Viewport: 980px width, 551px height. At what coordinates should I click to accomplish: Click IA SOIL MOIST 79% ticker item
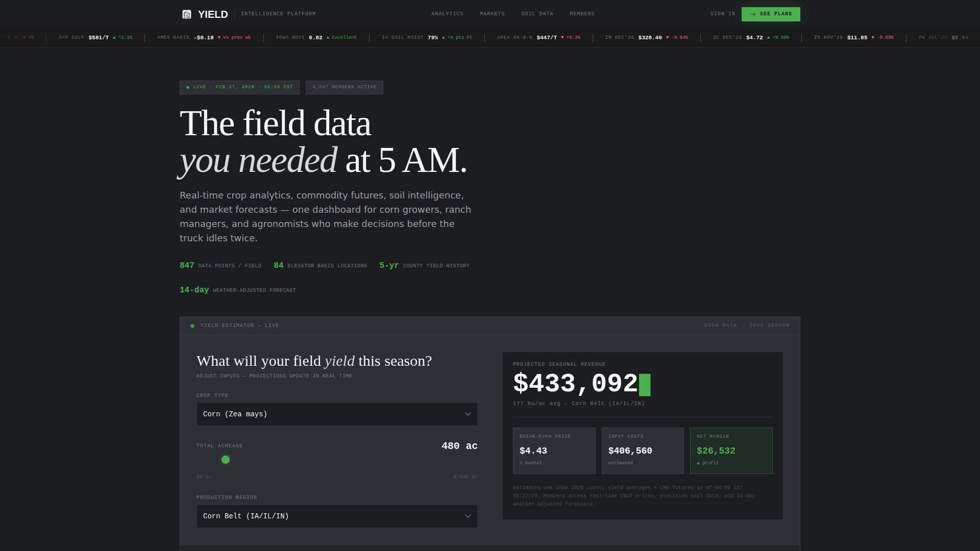coord(427,38)
